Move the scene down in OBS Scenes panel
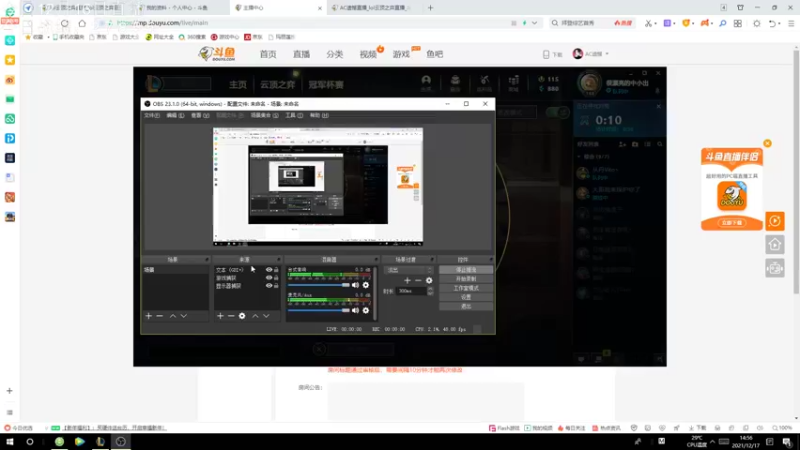Viewport: 800px width, 450px height. [184, 316]
